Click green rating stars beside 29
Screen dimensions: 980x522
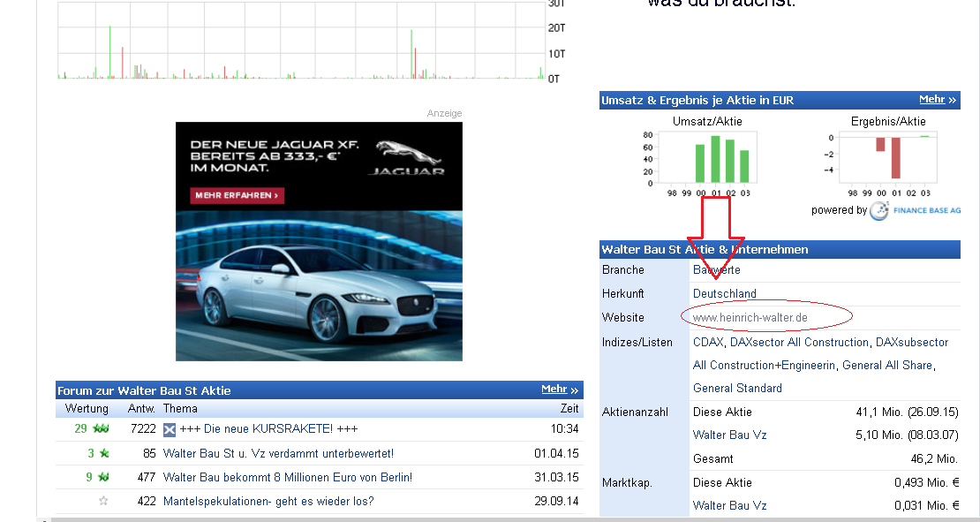coord(101,429)
